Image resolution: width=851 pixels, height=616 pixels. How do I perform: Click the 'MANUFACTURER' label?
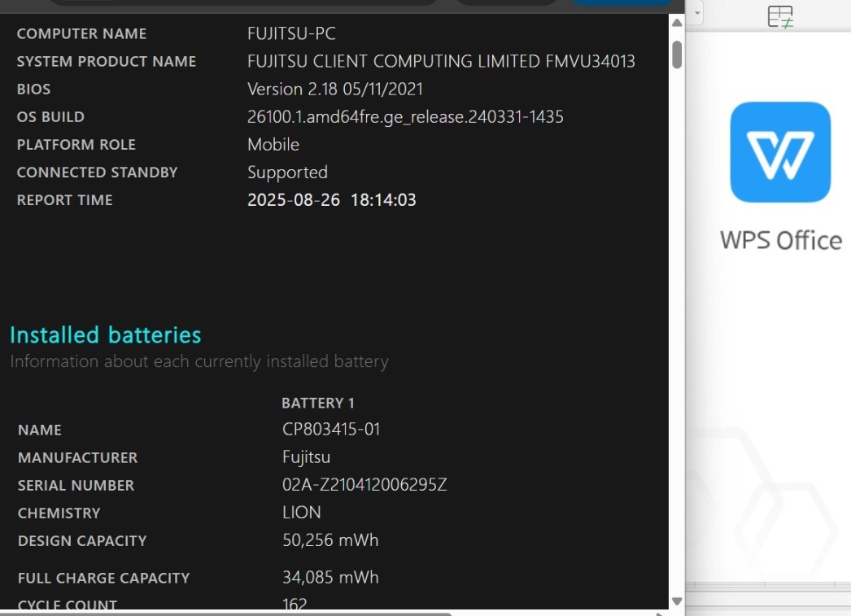pos(77,457)
